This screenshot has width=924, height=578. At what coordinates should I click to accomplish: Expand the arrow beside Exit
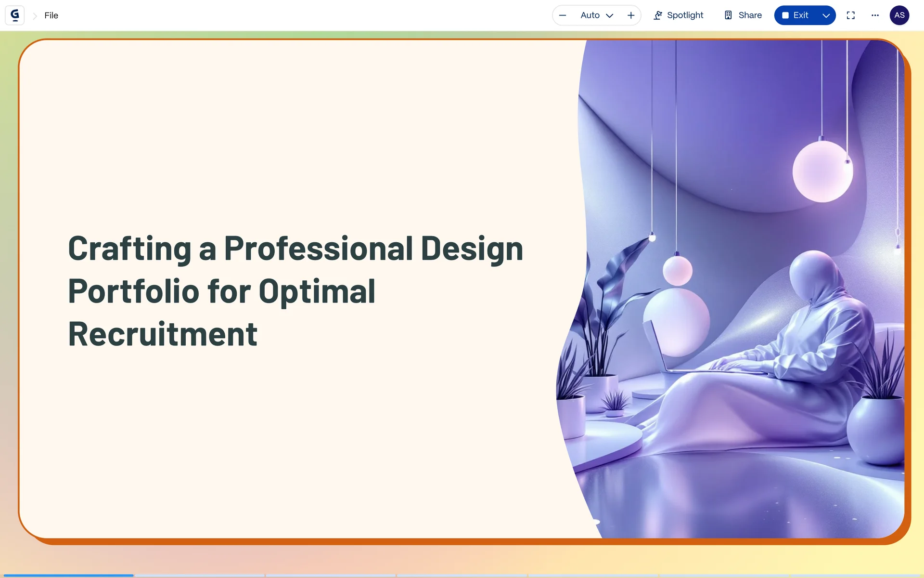[826, 15]
